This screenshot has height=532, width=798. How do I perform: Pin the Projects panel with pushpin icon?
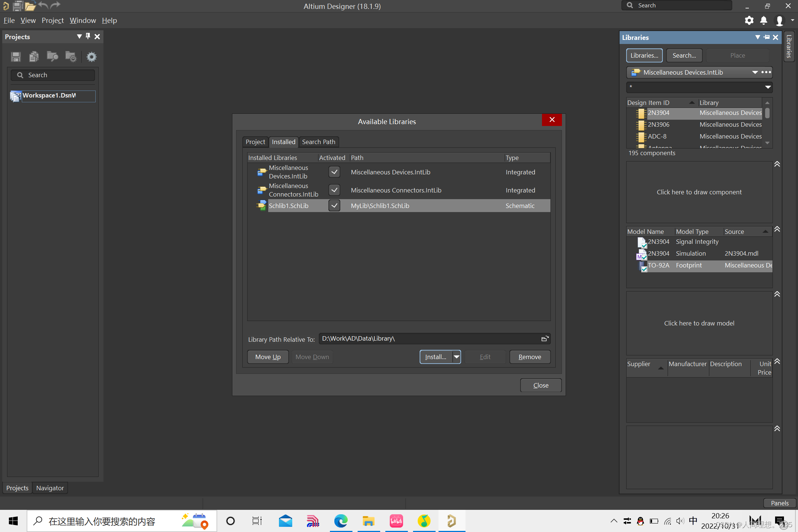[88, 36]
